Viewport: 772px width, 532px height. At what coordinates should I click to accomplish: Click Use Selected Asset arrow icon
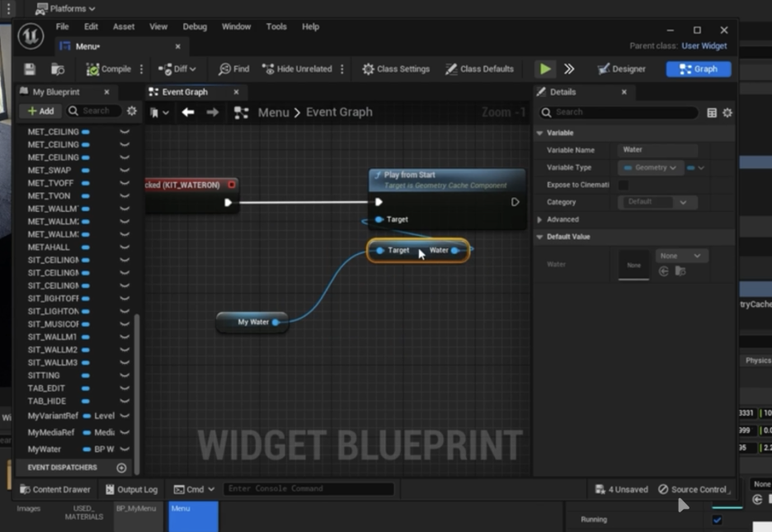click(664, 271)
